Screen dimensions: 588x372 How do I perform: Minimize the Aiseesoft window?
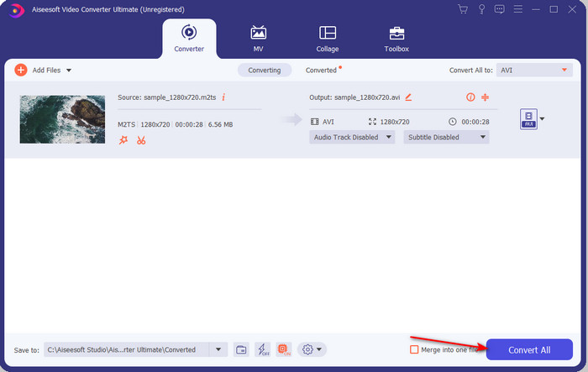(x=536, y=9)
